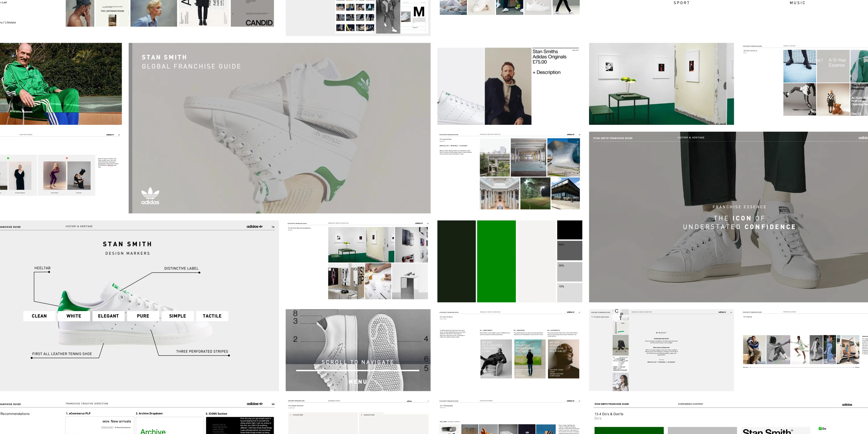Open the WE ARE SELF-ASSURED tone card
Viewport: 868px width, 434px height.
496,359
